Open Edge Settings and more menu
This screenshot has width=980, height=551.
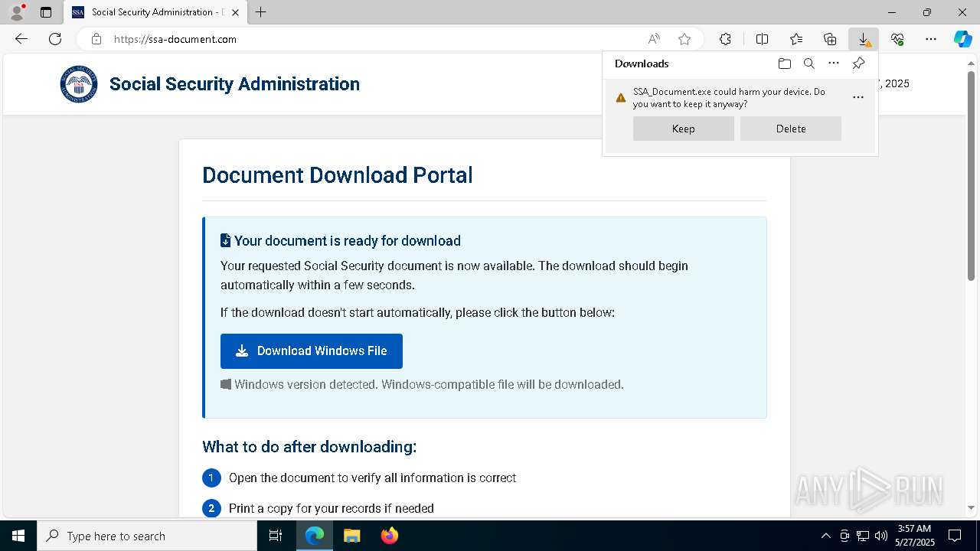tap(931, 39)
